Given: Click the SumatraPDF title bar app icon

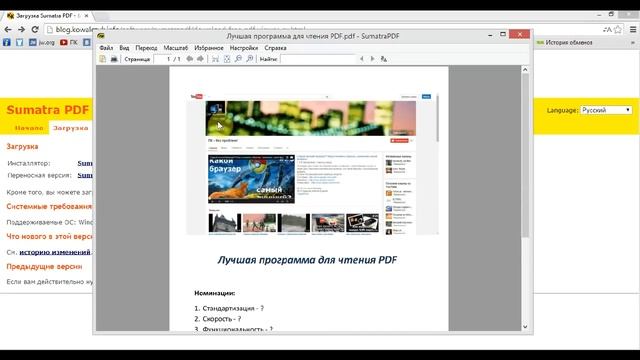Looking at the screenshot, I should [x=101, y=36].
